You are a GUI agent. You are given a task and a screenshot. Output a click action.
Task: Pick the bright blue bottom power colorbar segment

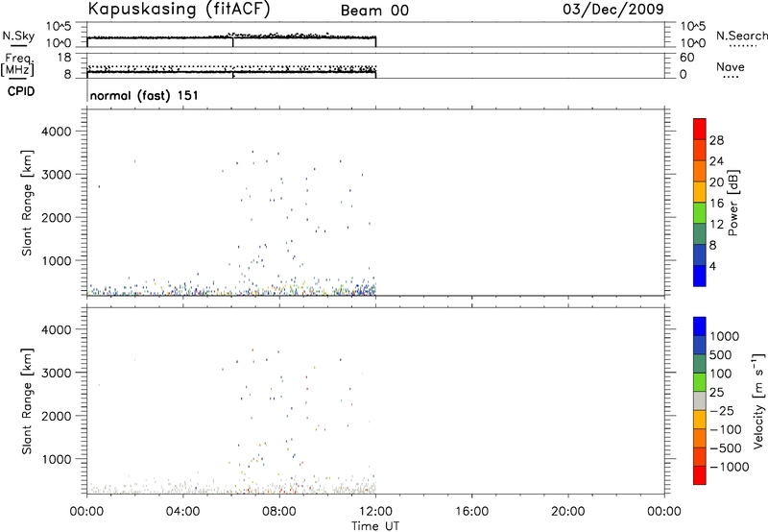[x=700, y=276]
